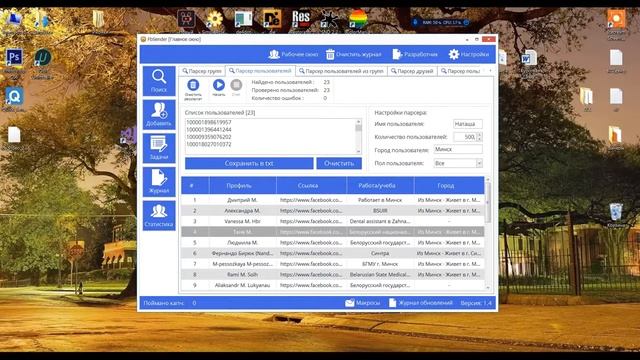Open Макросы in the bottom status bar
Screen dimensions: 640x360
(x=362, y=303)
